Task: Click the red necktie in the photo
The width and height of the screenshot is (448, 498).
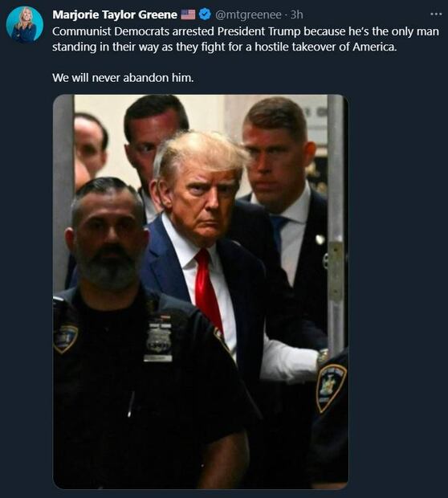Action: click(208, 289)
